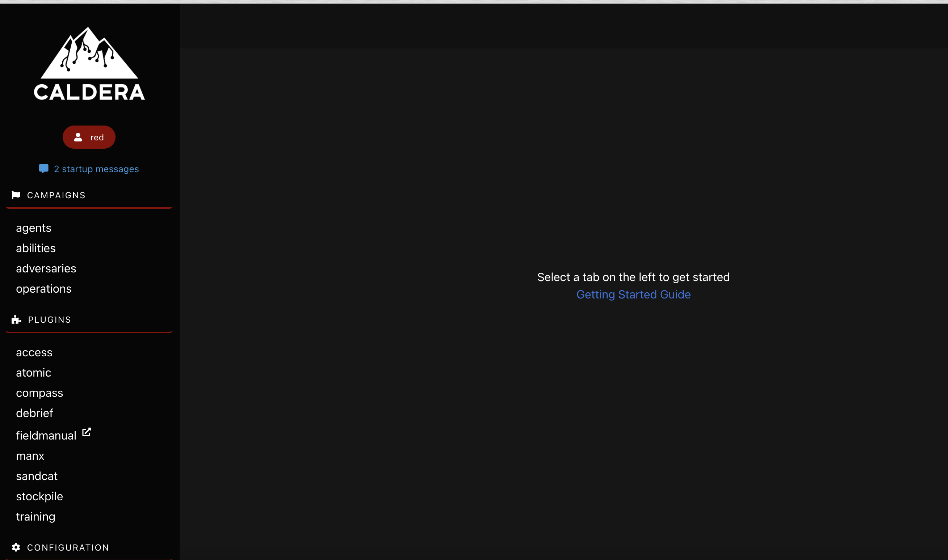Open the Getting Started Guide link
This screenshot has height=560, width=948.
(x=633, y=294)
